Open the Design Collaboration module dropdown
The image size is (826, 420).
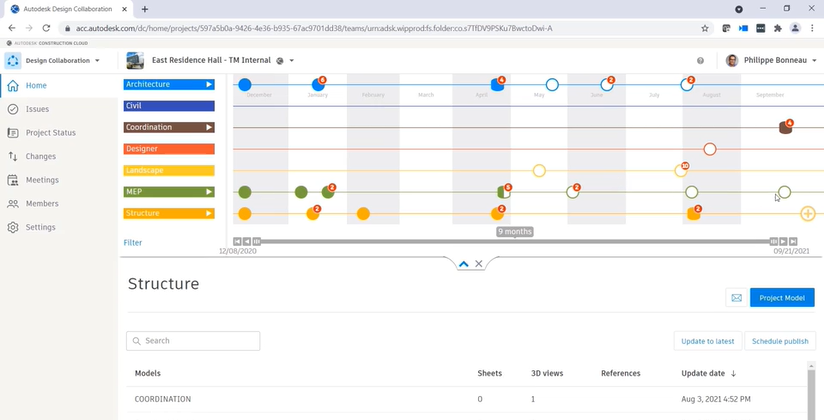pyautogui.click(x=61, y=61)
